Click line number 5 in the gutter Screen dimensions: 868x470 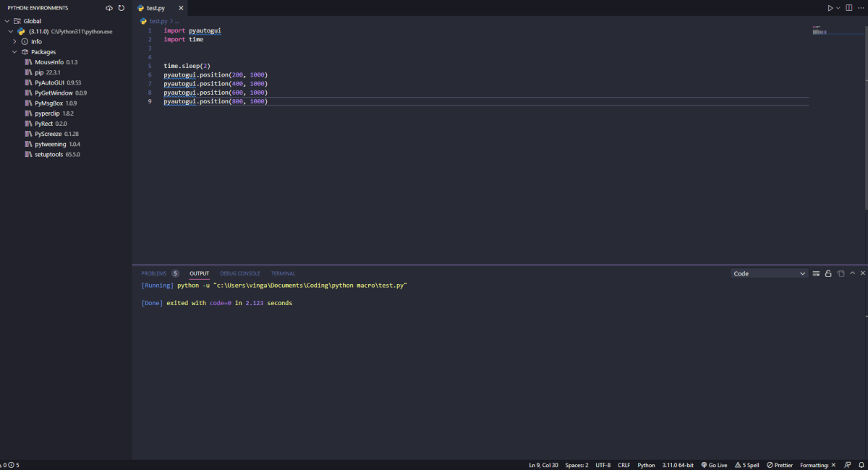[x=150, y=66]
